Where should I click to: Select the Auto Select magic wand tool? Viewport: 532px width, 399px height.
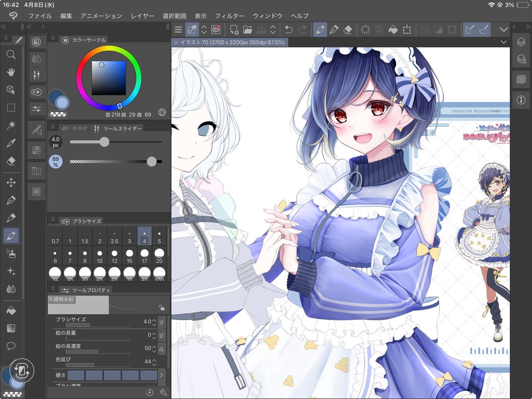click(11, 125)
